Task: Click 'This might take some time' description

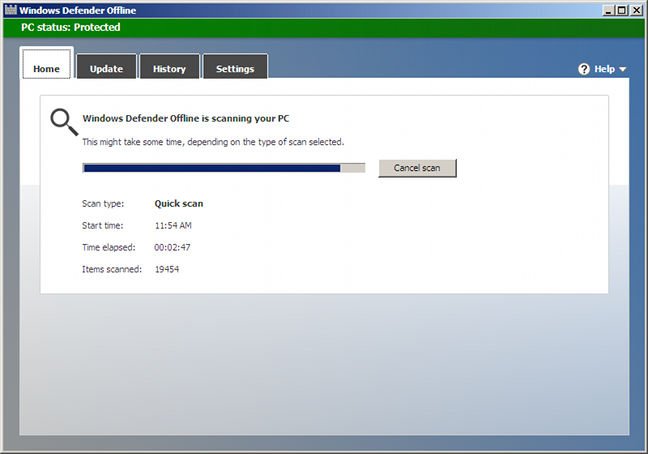Action: click(213, 142)
